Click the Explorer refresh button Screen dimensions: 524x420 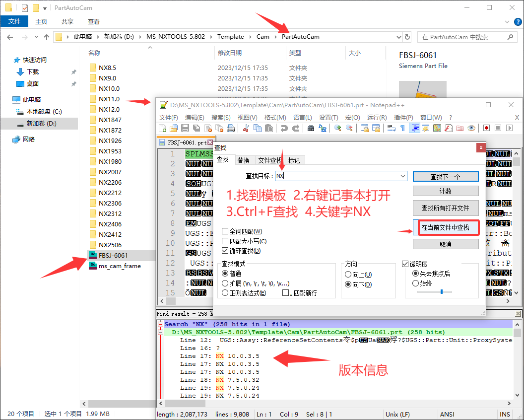coord(407,37)
